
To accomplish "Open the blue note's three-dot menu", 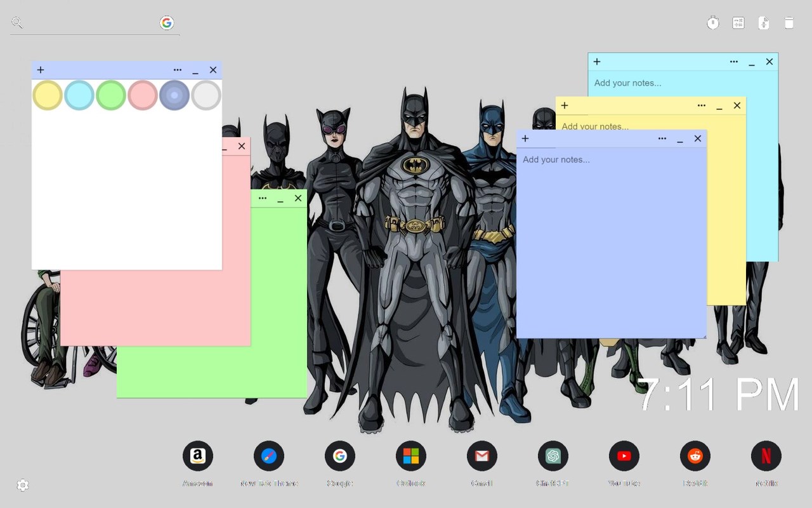I will coord(662,138).
